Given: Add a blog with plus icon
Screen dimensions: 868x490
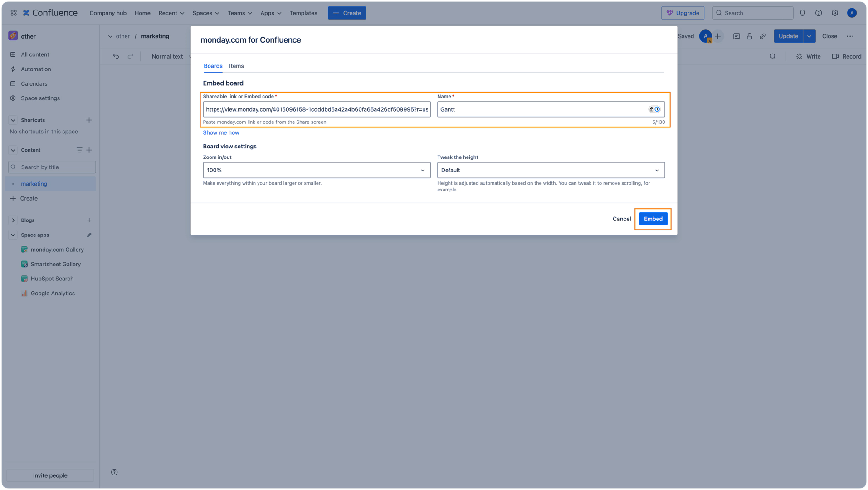Looking at the screenshot, I should [x=89, y=220].
